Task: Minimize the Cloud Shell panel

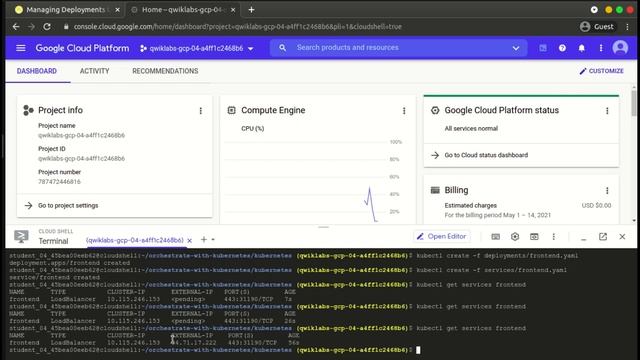Action: tap(583, 238)
